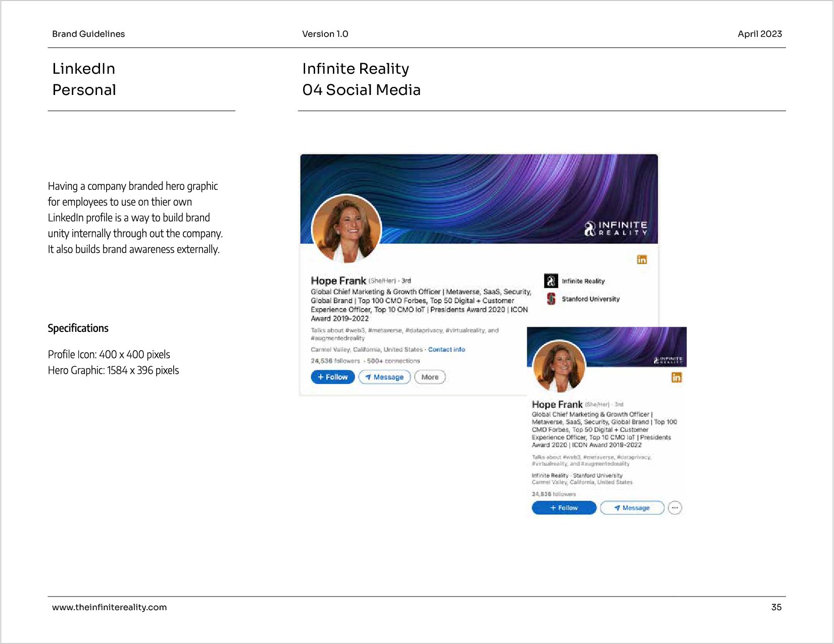834x644 pixels.
Task: Click the profile photo on the larger card
Action: tap(347, 229)
